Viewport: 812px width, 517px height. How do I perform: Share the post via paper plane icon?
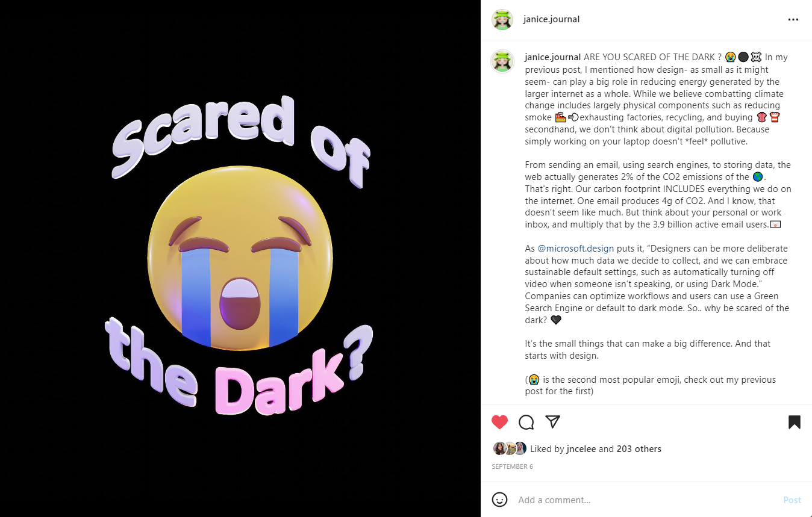tap(553, 421)
